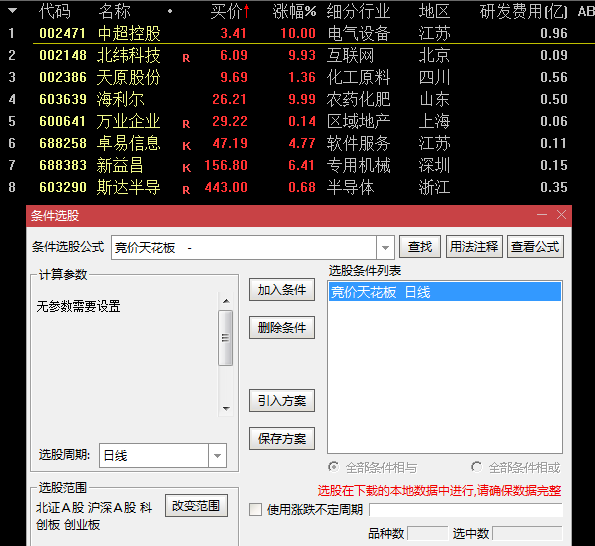The image size is (595, 546).
Task: Click the 品种数 field
Action: click(x=427, y=533)
